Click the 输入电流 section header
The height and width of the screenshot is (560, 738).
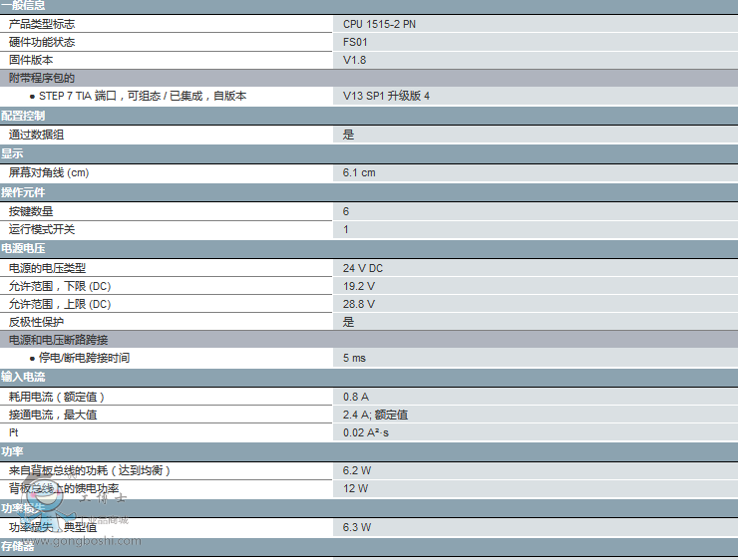[23, 377]
